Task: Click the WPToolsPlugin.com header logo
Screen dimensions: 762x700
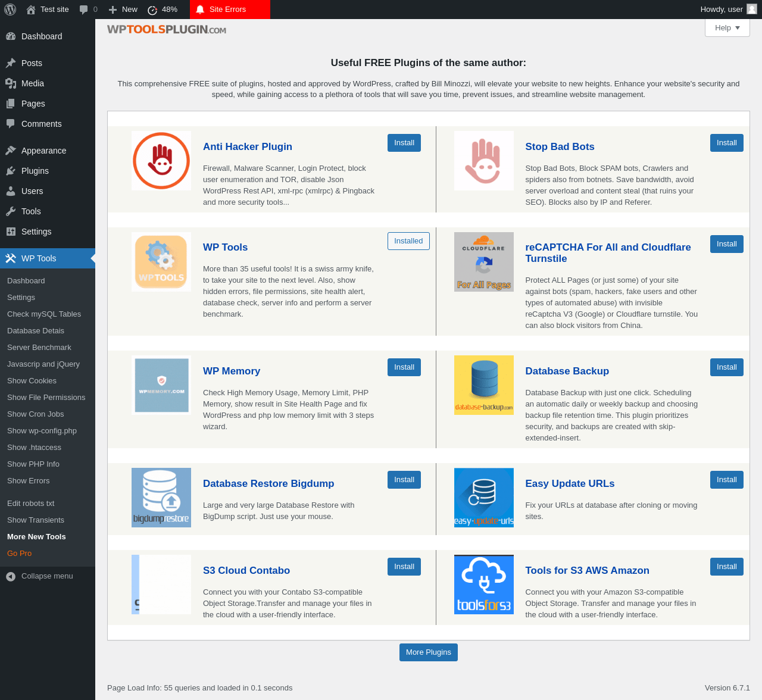Action: 167,30
